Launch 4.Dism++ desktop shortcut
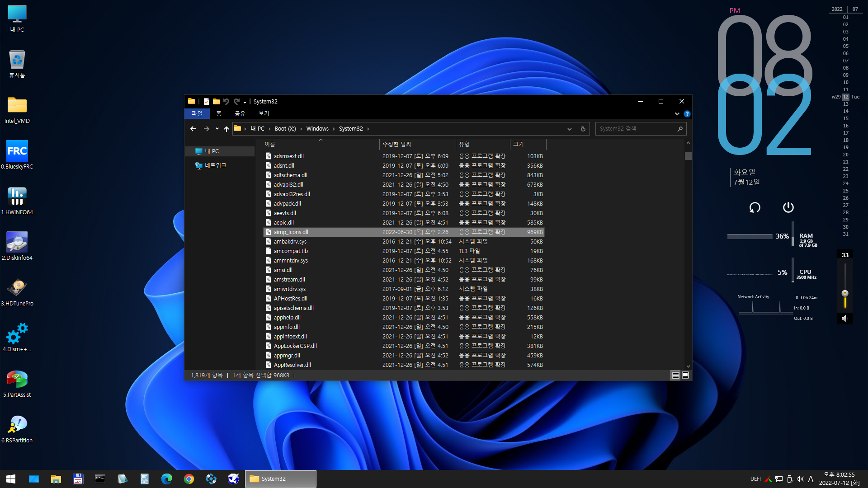Viewport: 868px width, 488px height. point(17,338)
